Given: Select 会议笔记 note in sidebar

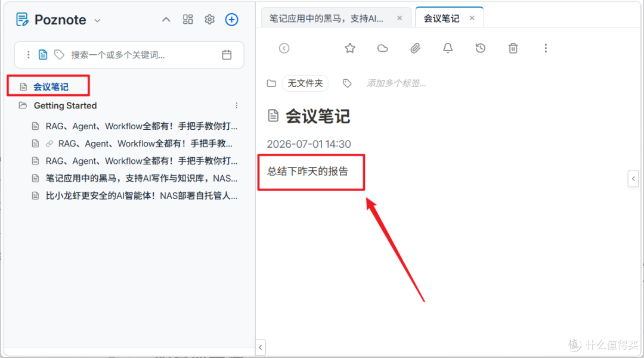Looking at the screenshot, I should (51, 86).
